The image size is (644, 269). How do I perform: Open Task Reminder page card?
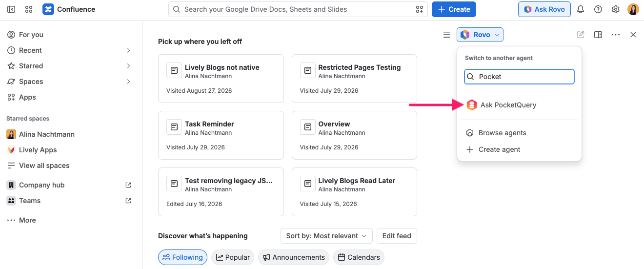pyautogui.click(x=221, y=135)
